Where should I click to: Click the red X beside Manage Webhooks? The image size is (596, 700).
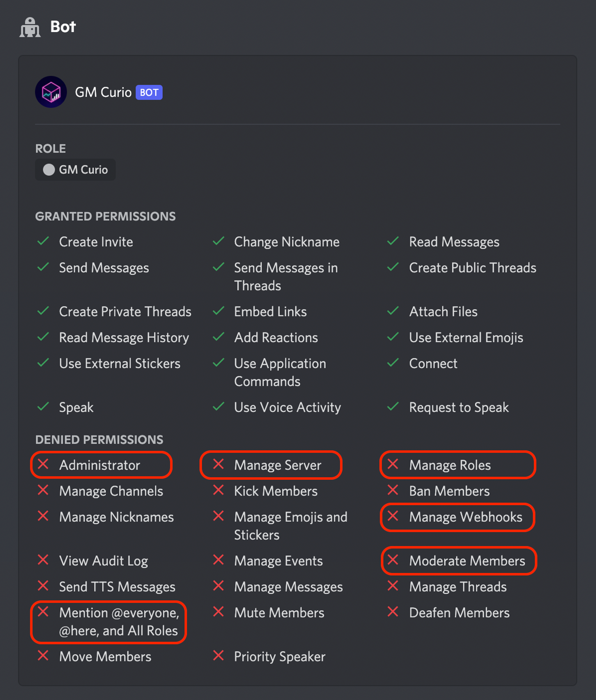click(393, 516)
